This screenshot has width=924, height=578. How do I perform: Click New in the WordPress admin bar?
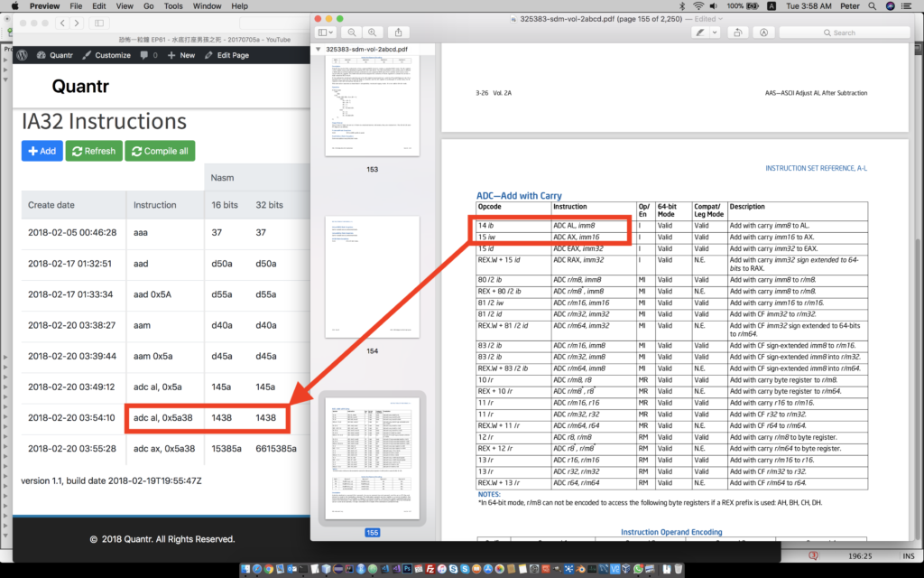tap(180, 55)
